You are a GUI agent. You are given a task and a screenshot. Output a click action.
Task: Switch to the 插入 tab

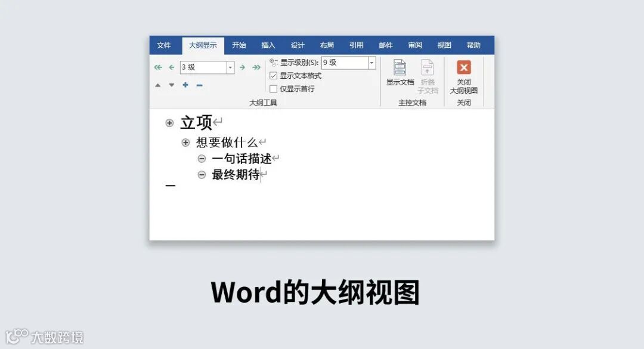[268, 45]
